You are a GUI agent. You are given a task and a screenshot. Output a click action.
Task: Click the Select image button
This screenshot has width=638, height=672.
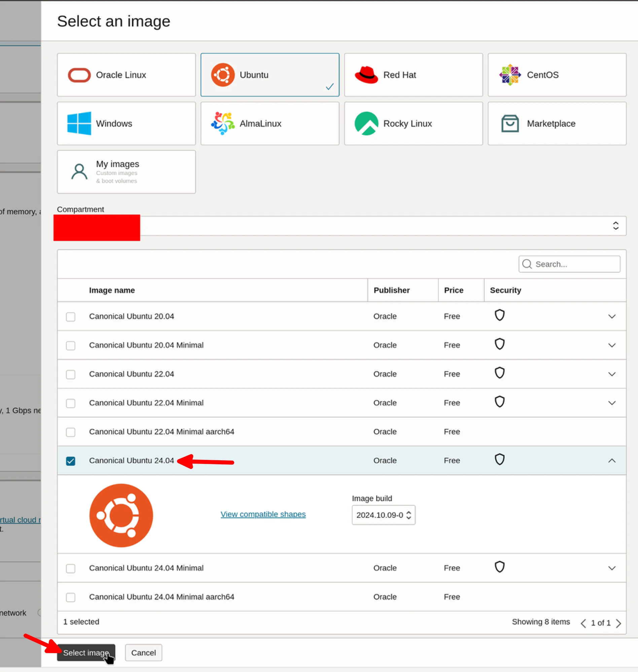coord(86,652)
